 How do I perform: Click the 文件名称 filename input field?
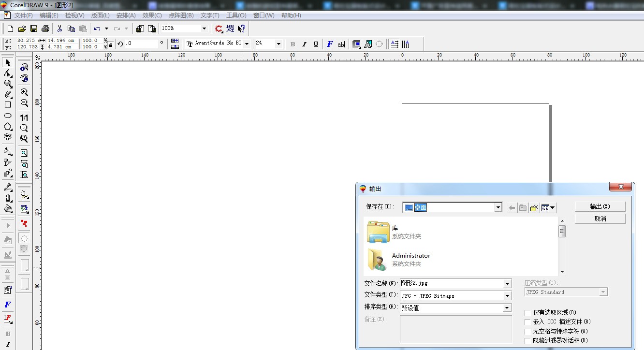(452, 284)
